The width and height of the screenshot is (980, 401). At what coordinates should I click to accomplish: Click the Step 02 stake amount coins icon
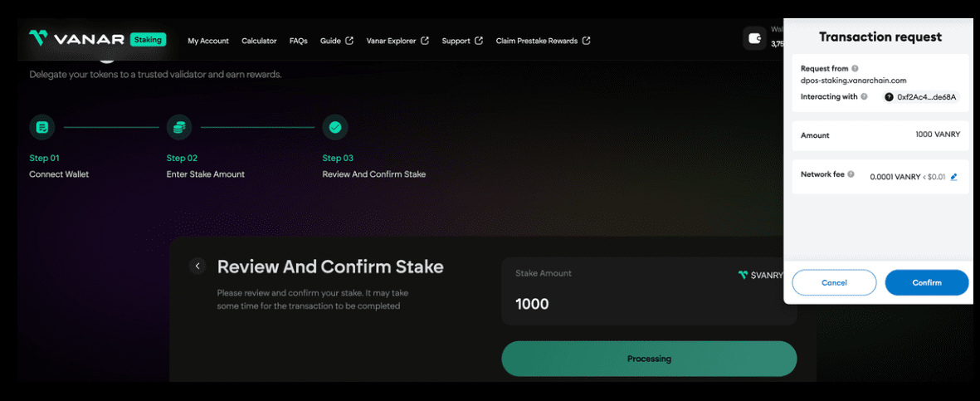(179, 127)
